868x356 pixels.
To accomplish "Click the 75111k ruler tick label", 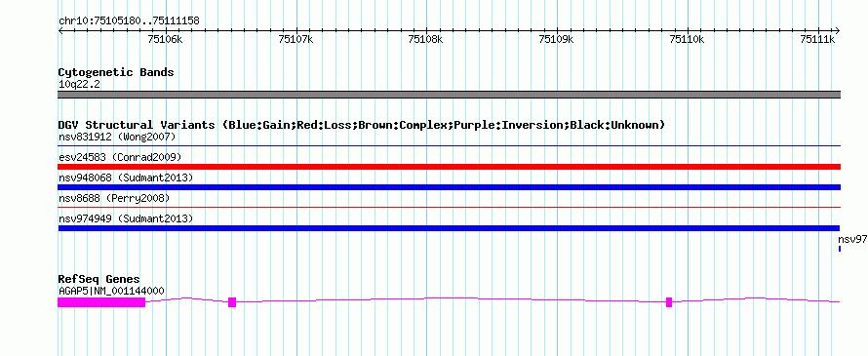I will tap(817, 39).
